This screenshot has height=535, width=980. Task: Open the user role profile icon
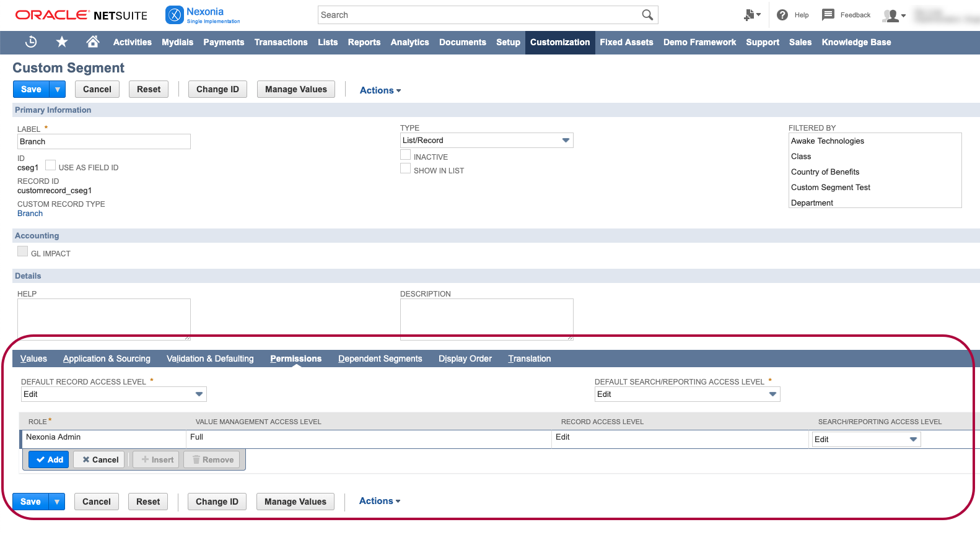pos(894,15)
